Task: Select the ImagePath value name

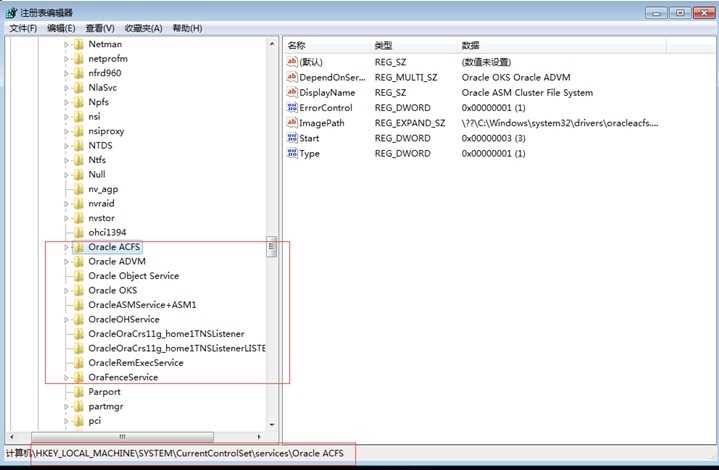Action: [321, 123]
